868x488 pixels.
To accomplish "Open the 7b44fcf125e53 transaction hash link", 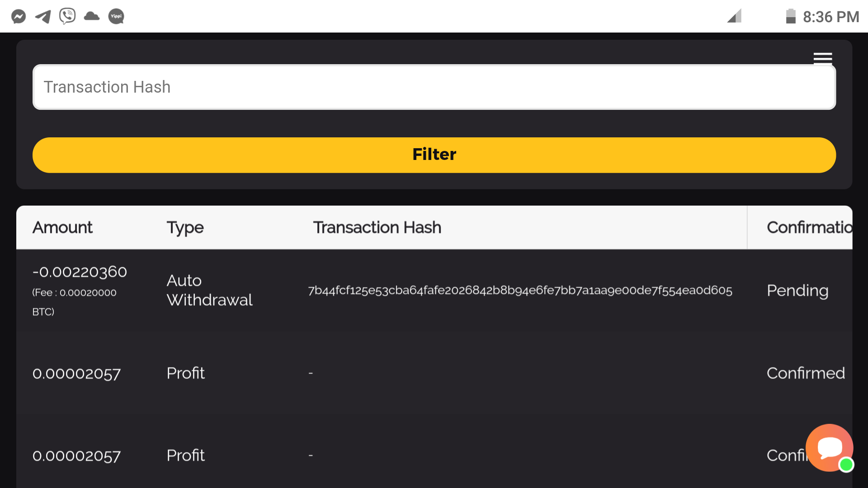I will click(x=520, y=290).
